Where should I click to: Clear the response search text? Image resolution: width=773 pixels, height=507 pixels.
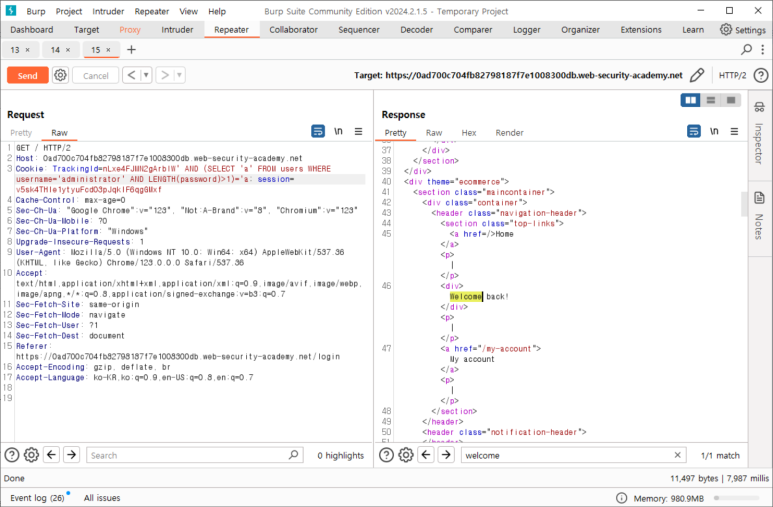(677, 455)
